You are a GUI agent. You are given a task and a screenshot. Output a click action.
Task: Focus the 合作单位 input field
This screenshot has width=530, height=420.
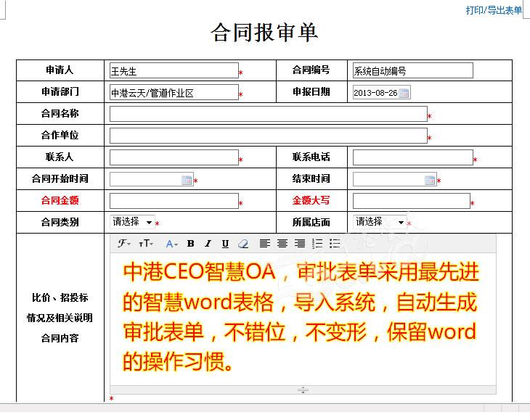tap(269, 136)
